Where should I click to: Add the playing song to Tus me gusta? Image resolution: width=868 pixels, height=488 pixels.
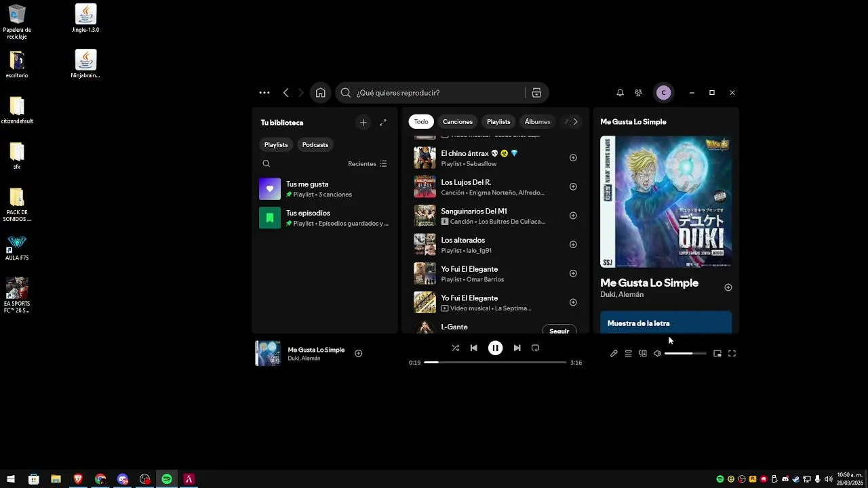click(x=359, y=353)
